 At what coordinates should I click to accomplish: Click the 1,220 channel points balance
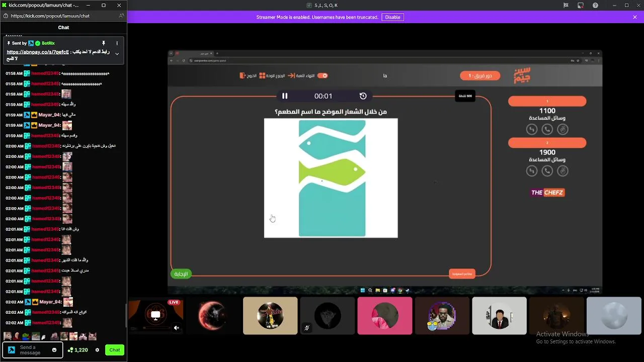click(78, 350)
